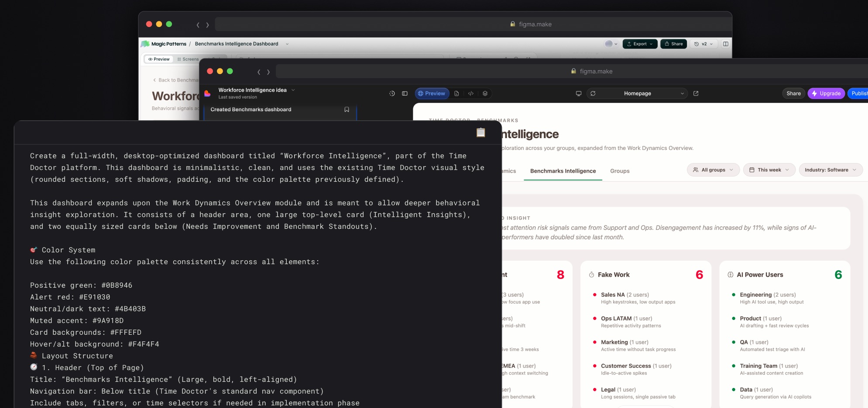Viewport: 868px width, 408px height.
Task: Go forward in the front browser window
Action: coord(268,72)
